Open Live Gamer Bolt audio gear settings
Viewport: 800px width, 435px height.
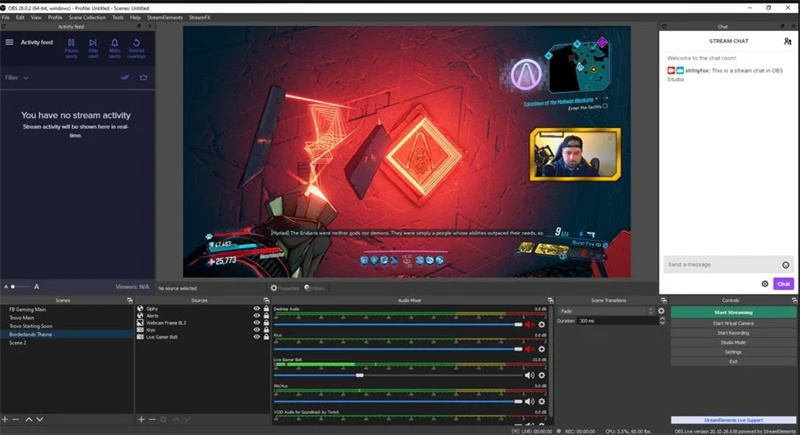pos(542,375)
